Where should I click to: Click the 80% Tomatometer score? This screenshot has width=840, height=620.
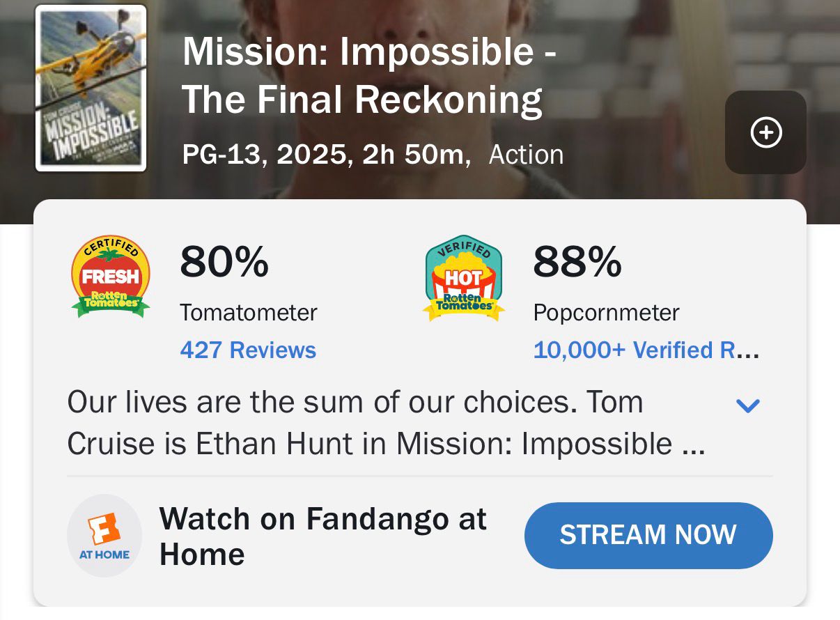[x=224, y=263]
